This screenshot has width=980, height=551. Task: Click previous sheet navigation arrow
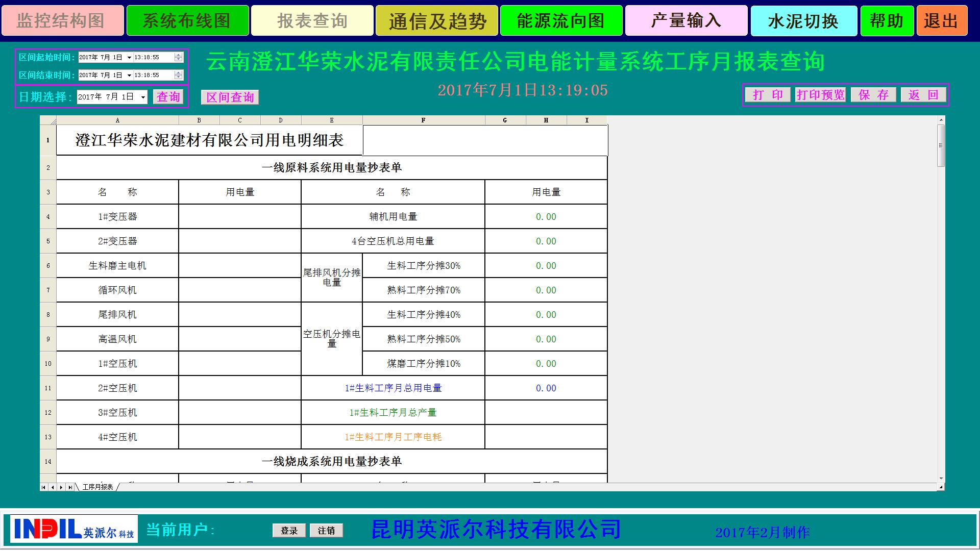53,488
